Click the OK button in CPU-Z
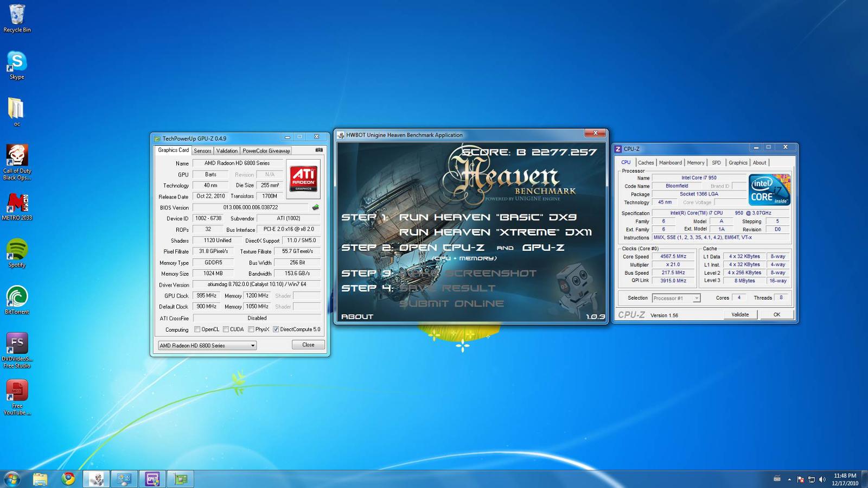Image resolution: width=868 pixels, height=488 pixels. pyautogui.click(x=776, y=315)
